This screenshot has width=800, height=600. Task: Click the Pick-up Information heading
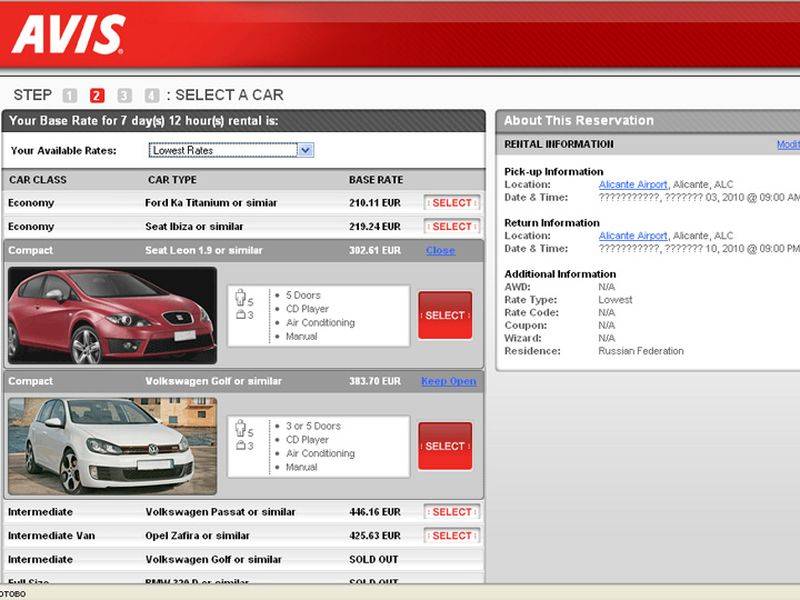pyautogui.click(x=554, y=171)
